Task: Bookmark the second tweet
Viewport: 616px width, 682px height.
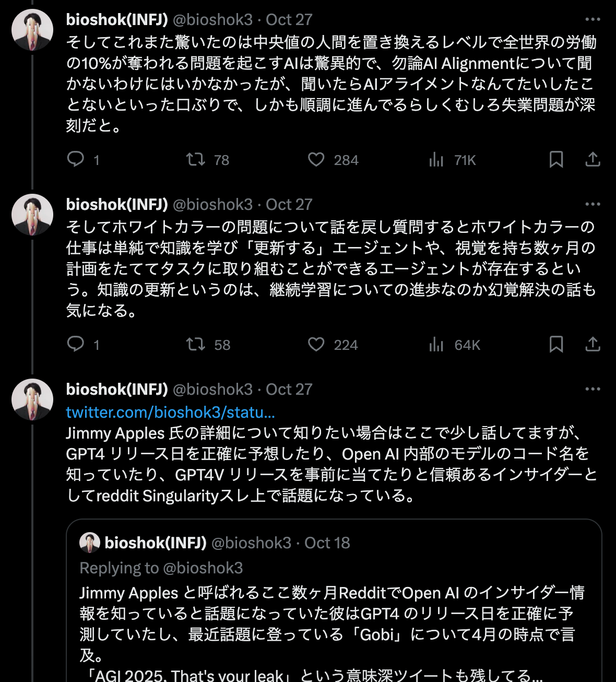Action: [556, 344]
